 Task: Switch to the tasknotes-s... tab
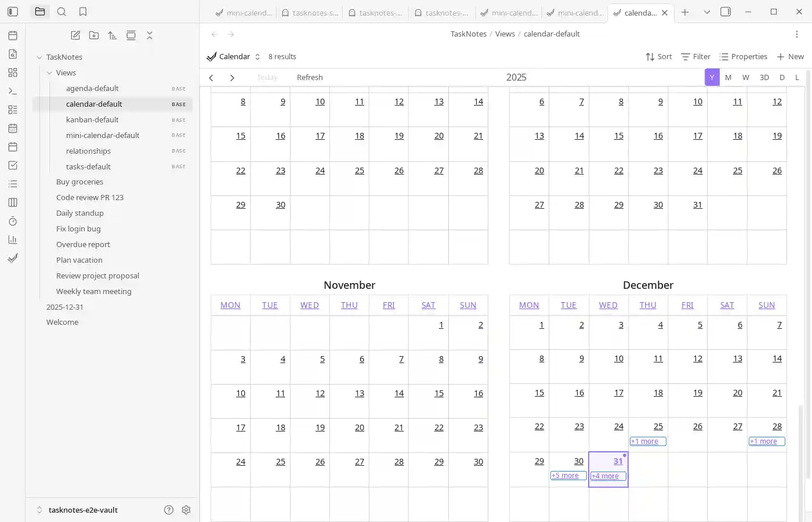(310, 12)
